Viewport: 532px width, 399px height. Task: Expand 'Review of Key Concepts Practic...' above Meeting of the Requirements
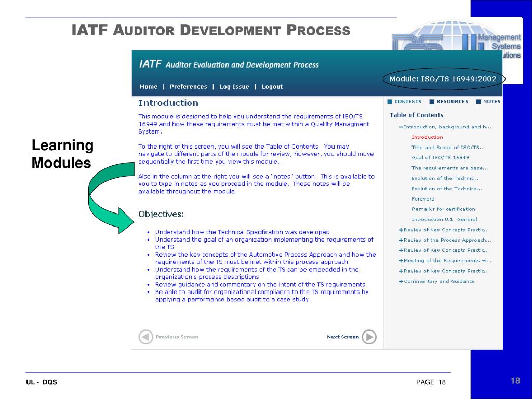(x=401, y=250)
